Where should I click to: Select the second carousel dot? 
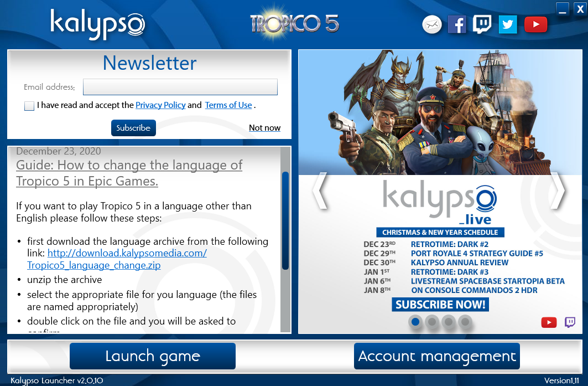pyautogui.click(x=432, y=322)
